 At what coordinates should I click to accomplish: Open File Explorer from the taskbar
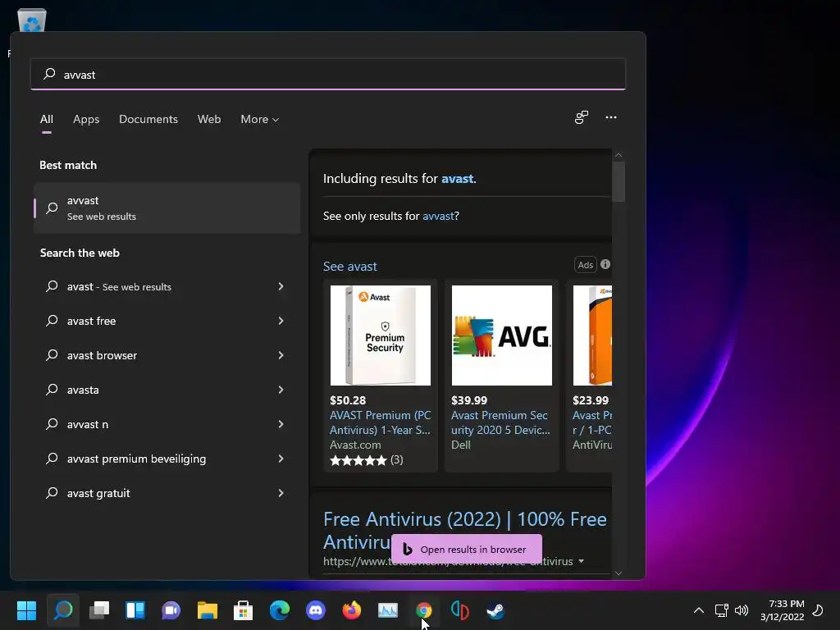(208, 610)
